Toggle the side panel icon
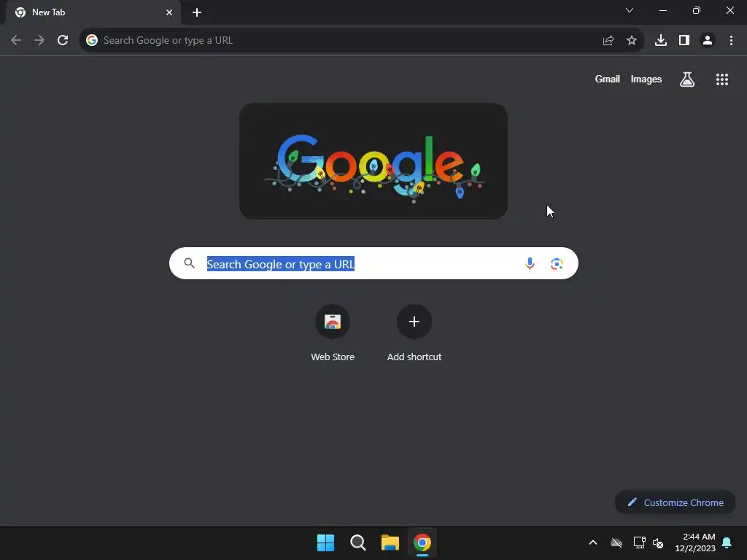 coord(684,41)
